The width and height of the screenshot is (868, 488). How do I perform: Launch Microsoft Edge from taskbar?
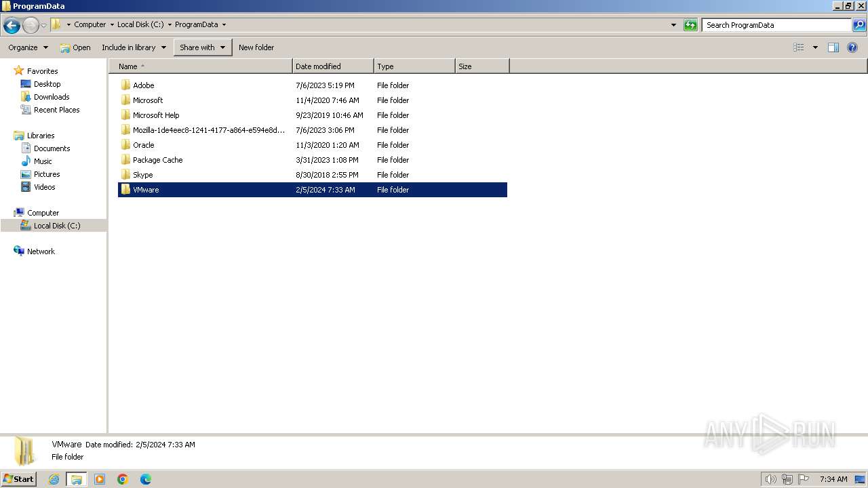(x=146, y=479)
